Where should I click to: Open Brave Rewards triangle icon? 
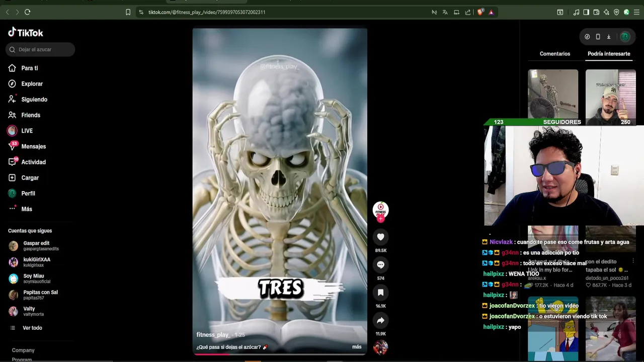491,12
